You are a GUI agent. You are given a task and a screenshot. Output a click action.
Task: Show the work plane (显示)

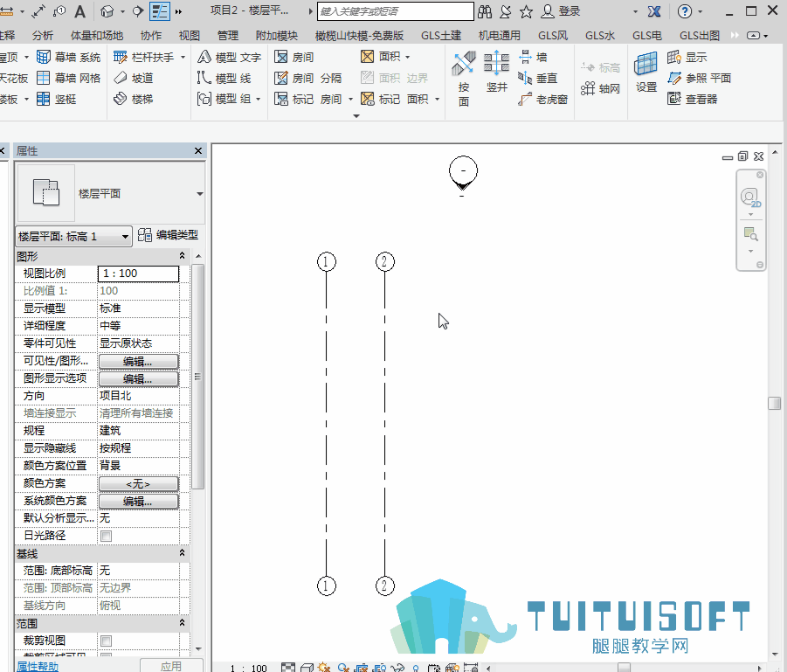687,58
